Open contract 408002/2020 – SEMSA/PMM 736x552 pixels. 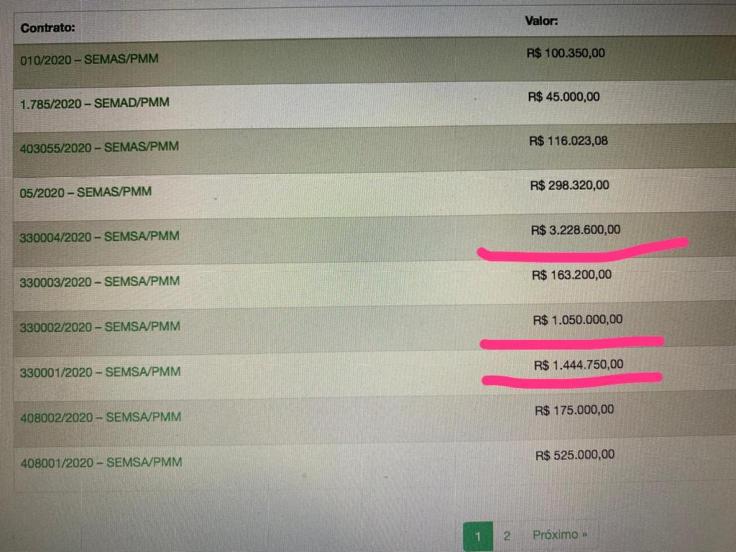[100, 417]
